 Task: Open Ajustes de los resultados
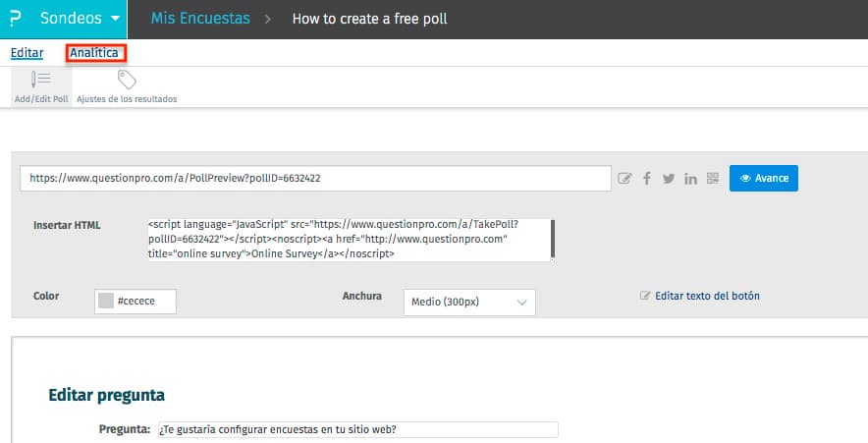pos(127,87)
